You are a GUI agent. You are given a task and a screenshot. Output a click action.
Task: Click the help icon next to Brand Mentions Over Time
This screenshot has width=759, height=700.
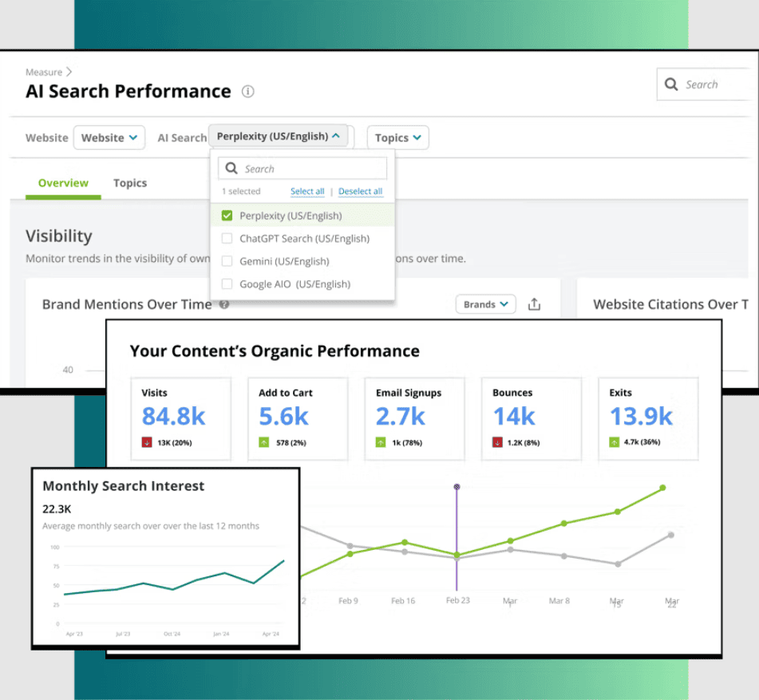click(224, 305)
